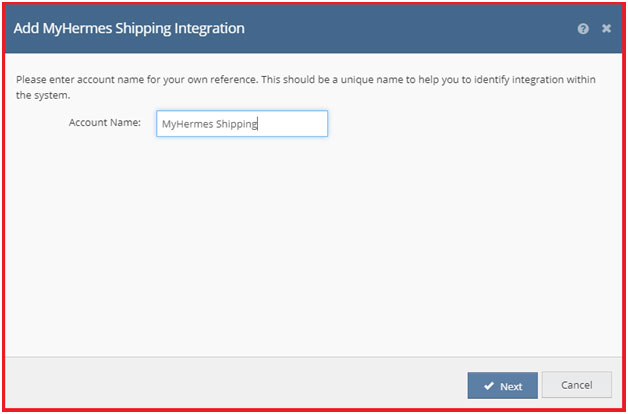Click the checkmark icon on Next

coord(489,386)
